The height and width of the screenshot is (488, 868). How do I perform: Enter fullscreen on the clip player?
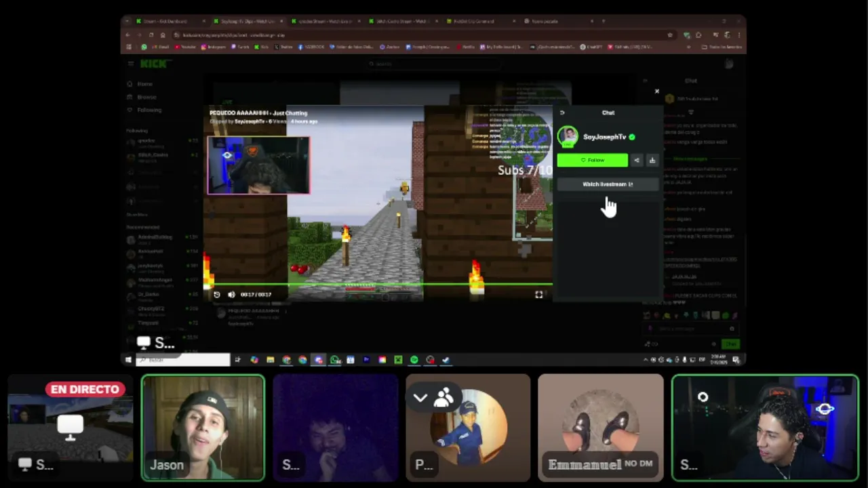point(539,294)
